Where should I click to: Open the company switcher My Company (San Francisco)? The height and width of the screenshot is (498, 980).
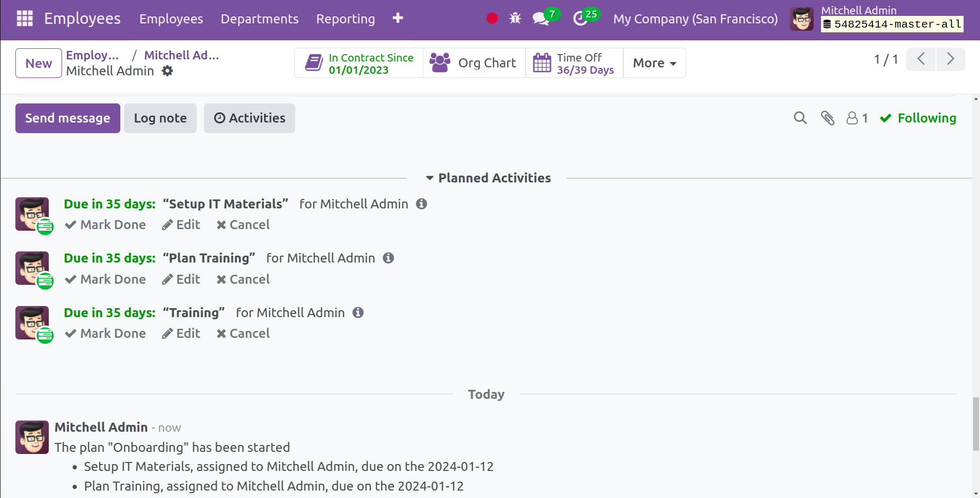click(695, 19)
